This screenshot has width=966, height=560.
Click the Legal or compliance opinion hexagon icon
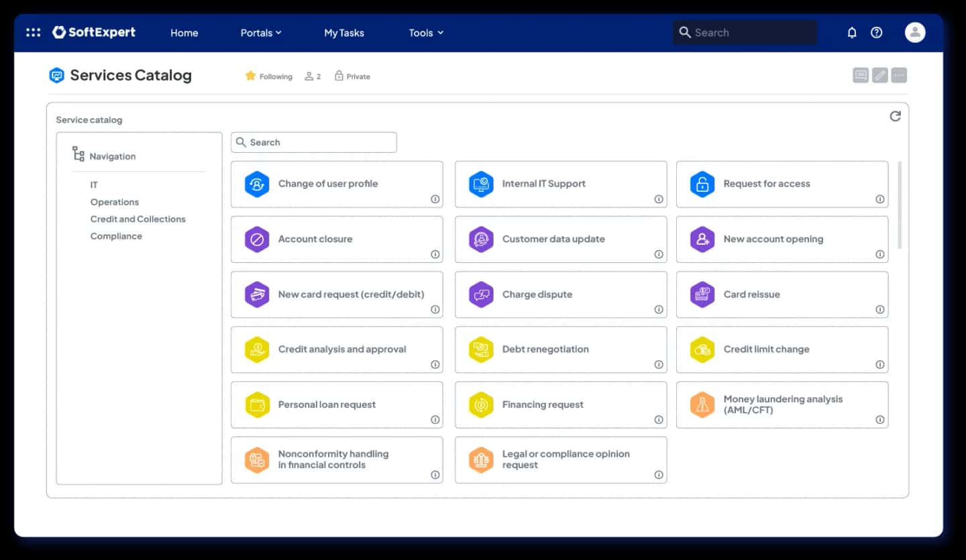tap(481, 460)
